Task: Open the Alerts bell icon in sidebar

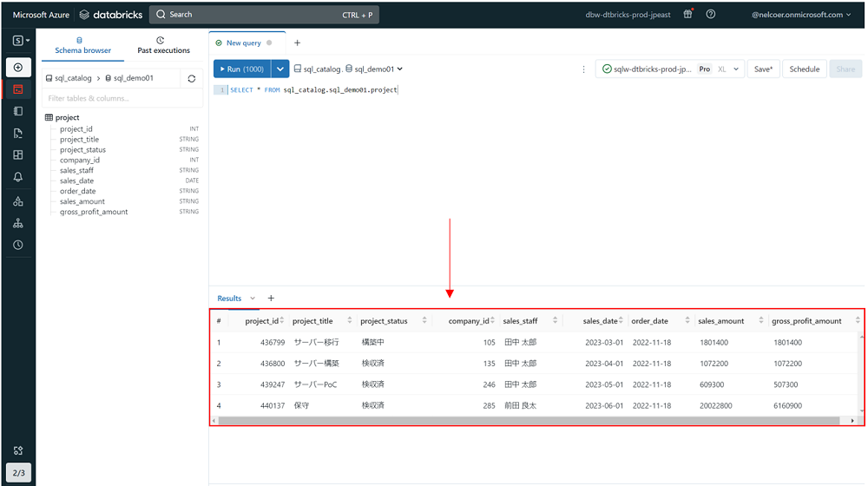Action: click(x=18, y=177)
